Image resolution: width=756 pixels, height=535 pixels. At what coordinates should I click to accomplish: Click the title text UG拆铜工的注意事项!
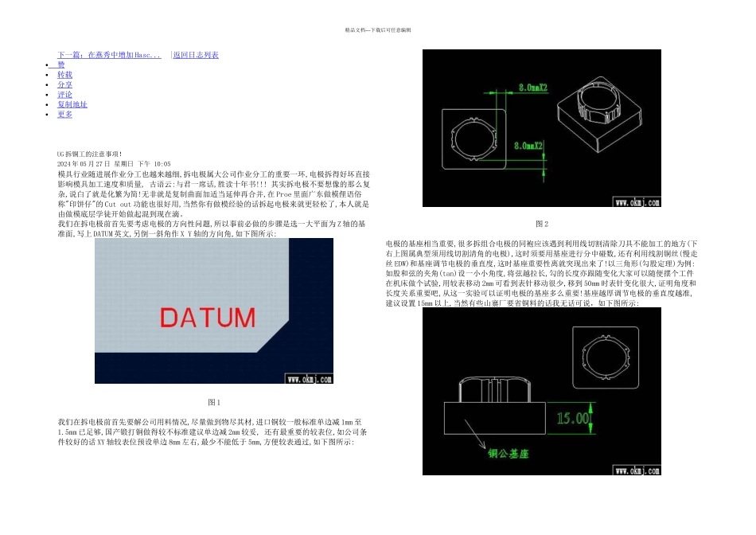pos(90,154)
